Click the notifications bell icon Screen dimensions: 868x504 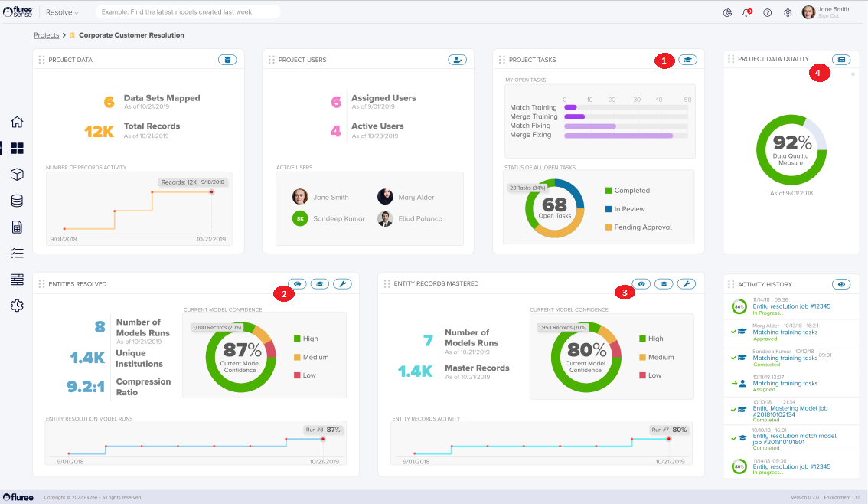[x=746, y=12]
